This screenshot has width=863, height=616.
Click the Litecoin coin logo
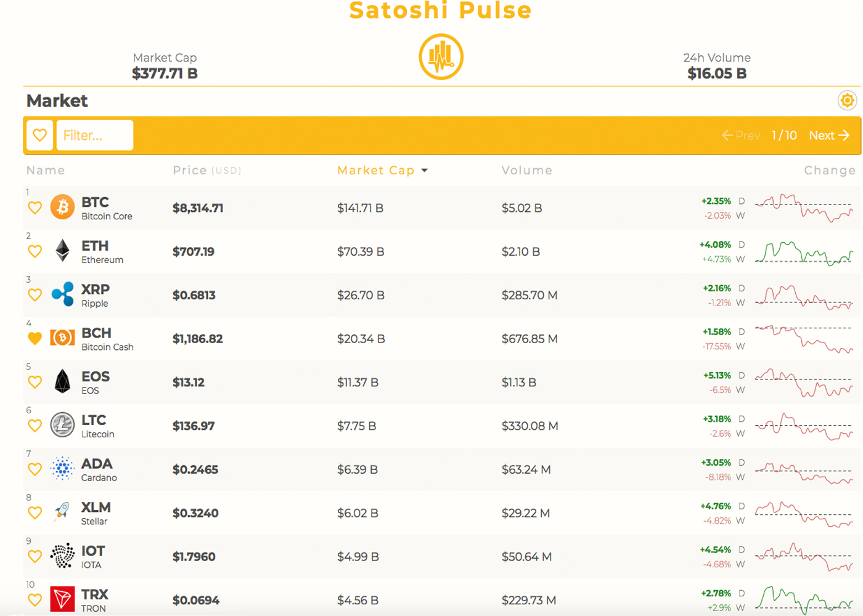[x=62, y=425]
